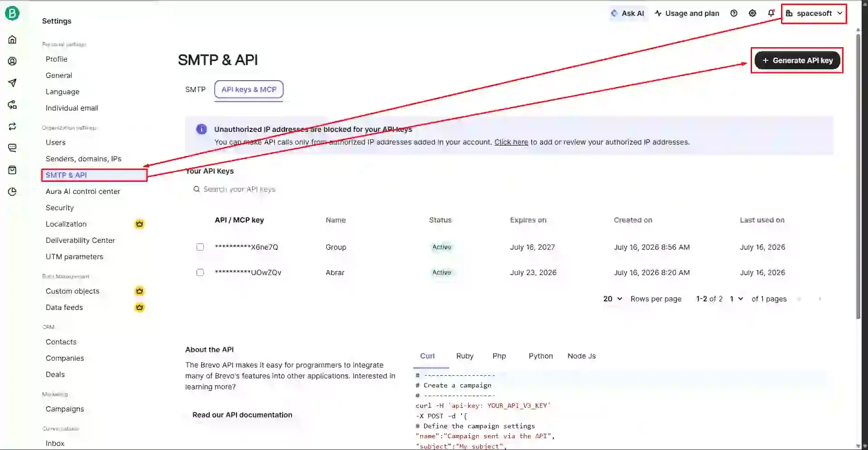Open the Campaigns paper-plane icon
Image resolution: width=868 pixels, height=450 pixels.
point(12,83)
